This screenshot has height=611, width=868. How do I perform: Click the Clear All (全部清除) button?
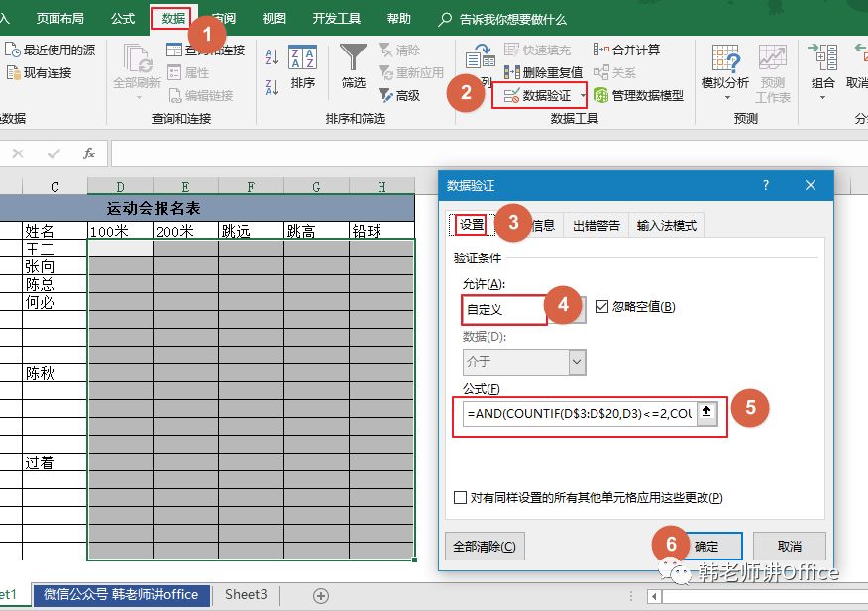485,546
